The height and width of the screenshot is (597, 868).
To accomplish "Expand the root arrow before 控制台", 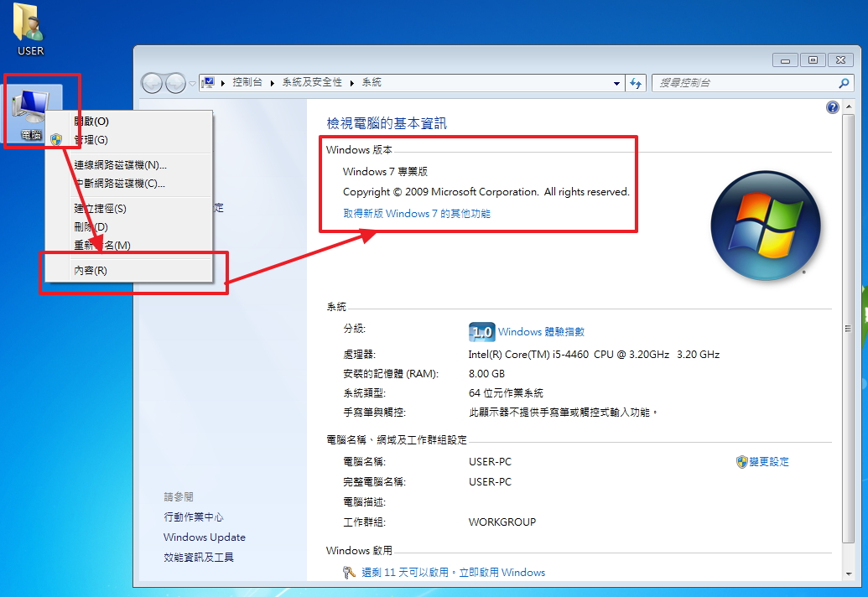I will click(223, 83).
